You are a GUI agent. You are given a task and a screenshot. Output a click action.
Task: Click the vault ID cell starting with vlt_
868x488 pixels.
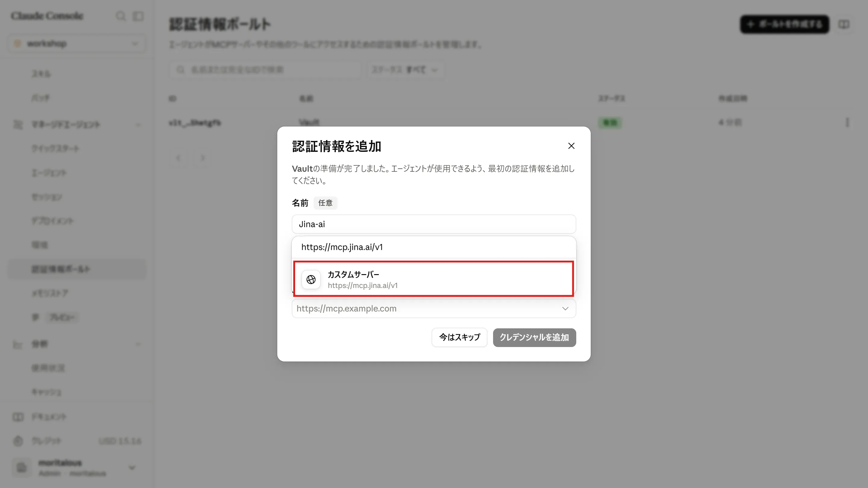[x=195, y=123]
